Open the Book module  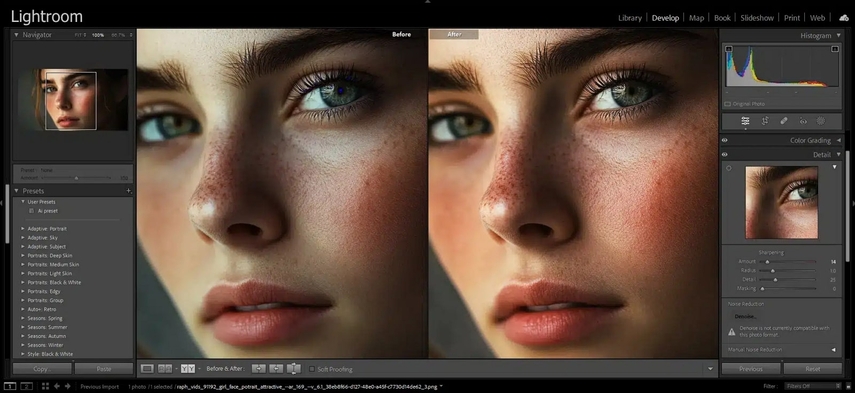point(722,18)
